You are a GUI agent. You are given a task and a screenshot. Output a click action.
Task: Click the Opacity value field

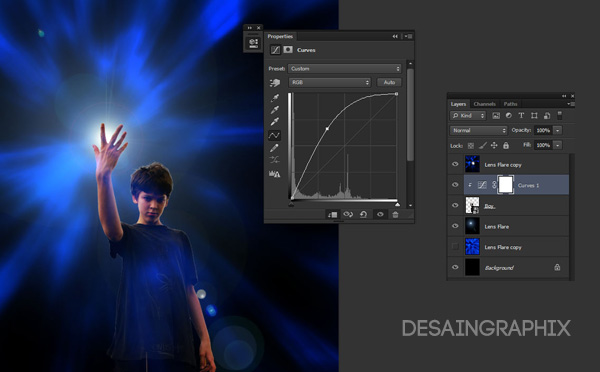(x=543, y=131)
